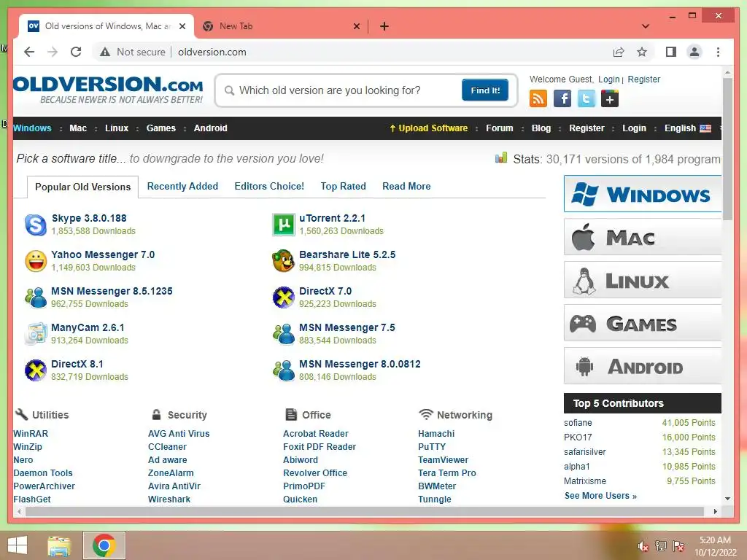The width and height of the screenshot is (747, 560).
Task: Click the uTorrent icon
Action: (284, 225)
